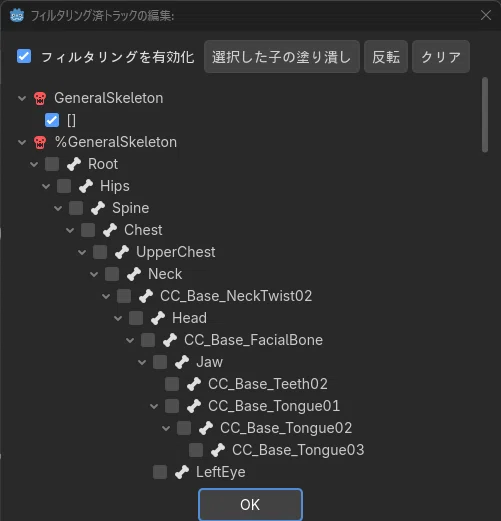Viewport: 501px width, 521px height.
Task: Collapse the Root tree node
Action: click(x=34, y=164)
